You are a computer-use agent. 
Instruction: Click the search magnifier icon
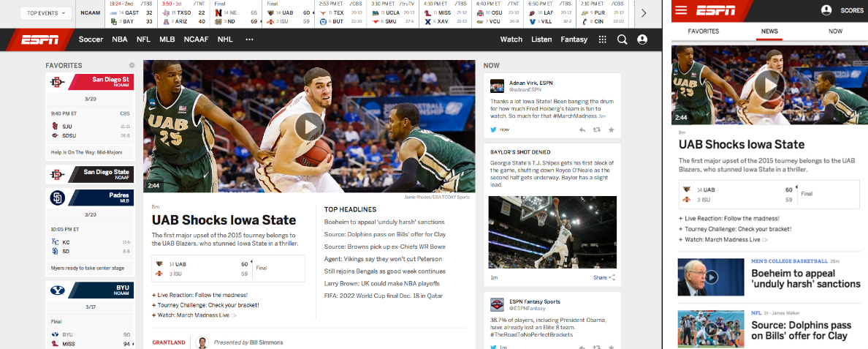pyautogui.click(x=622, y=40)
